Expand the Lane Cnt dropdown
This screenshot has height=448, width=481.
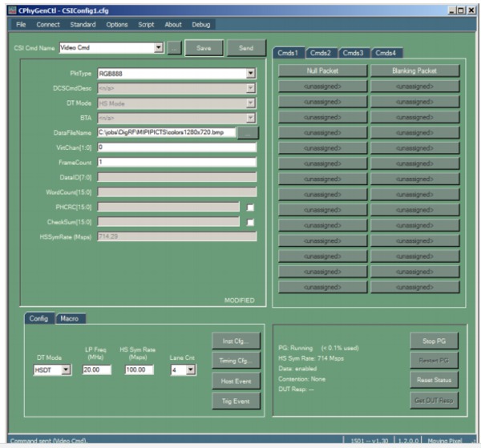191,369
